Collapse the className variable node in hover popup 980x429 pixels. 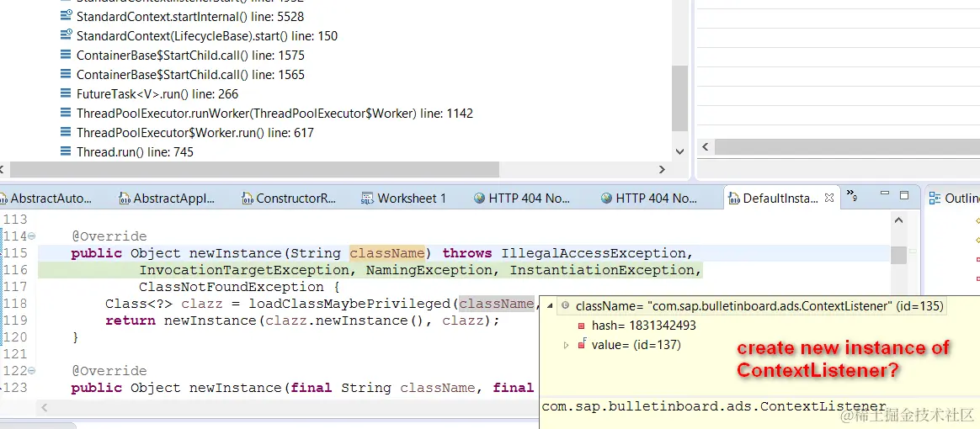pyautogui.click(x=550, y=306)
